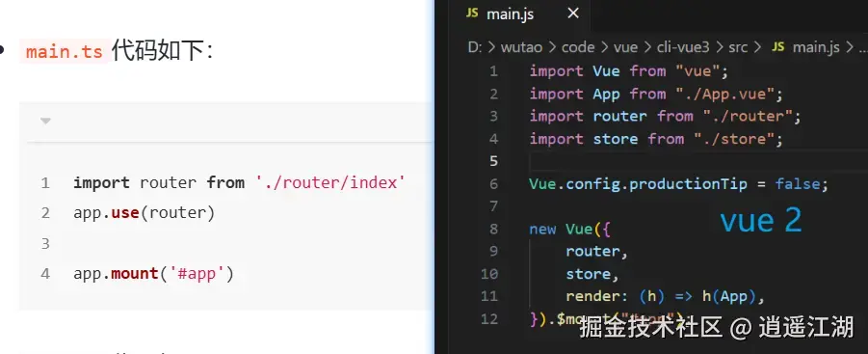868x354 pixels.
Task: Click 'Vue.config.productionTip = false;' line
Action: click(678, 184)
